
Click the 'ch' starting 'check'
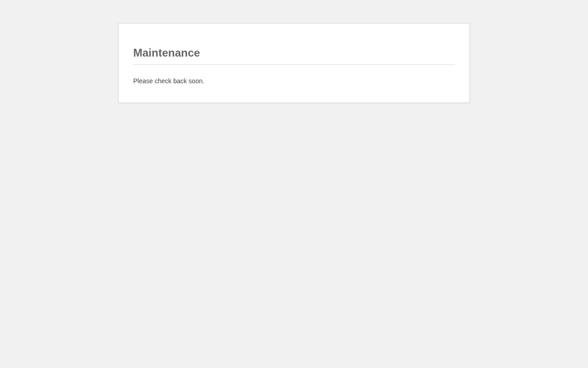[158, 81]
